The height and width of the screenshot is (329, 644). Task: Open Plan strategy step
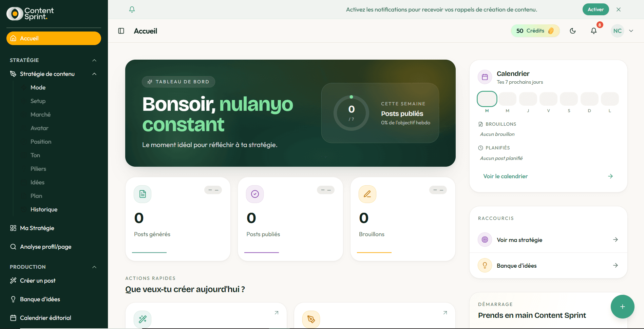pos(36,196)
